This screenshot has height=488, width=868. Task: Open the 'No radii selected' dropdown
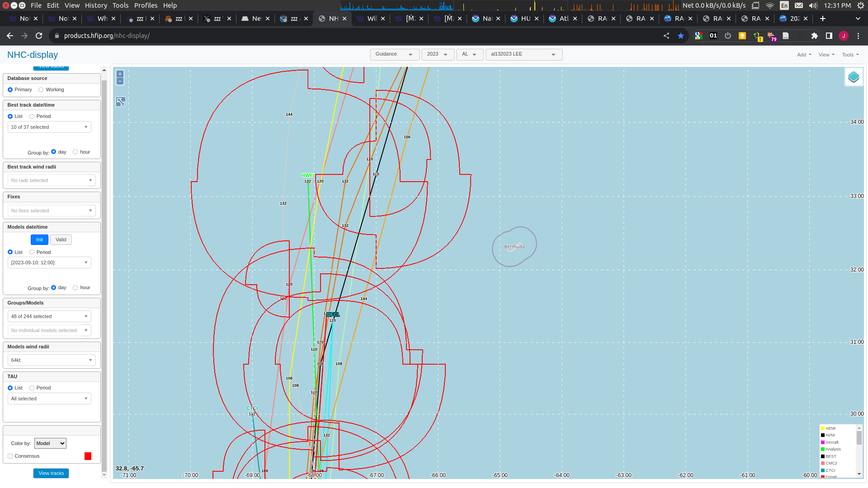tap(52, 180)
